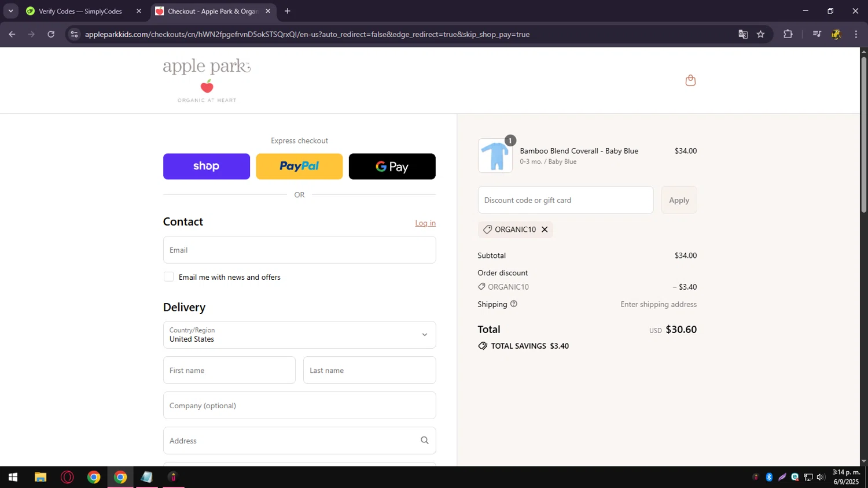868x488 pixels.
Task: Click the Apply discount button
Action: (x=679, y=200)
